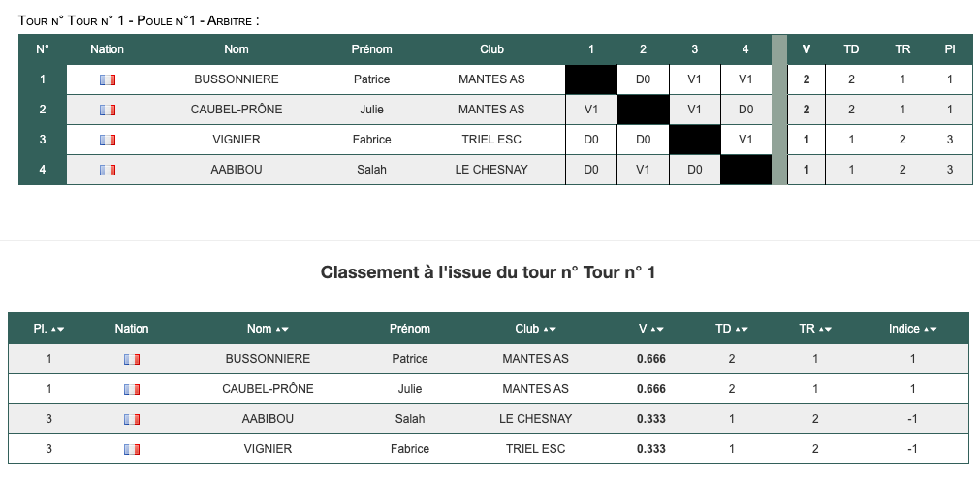Click the French flag beside BUSSONNIERE in the poule table
This screenshot has width=980, height=477.
coord(108,80)
